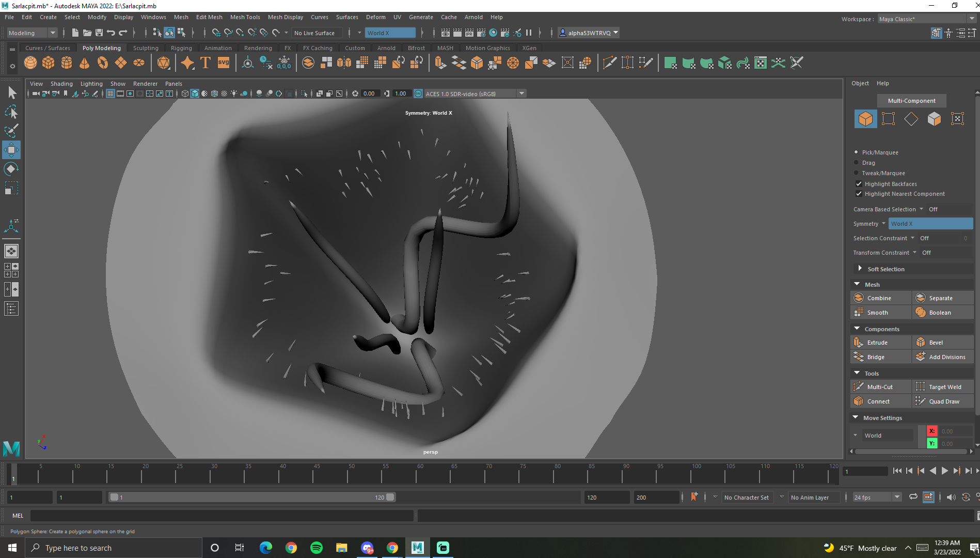Switch to the Rigging shelf tab
980x558 pixels.
tap(181, 48)
